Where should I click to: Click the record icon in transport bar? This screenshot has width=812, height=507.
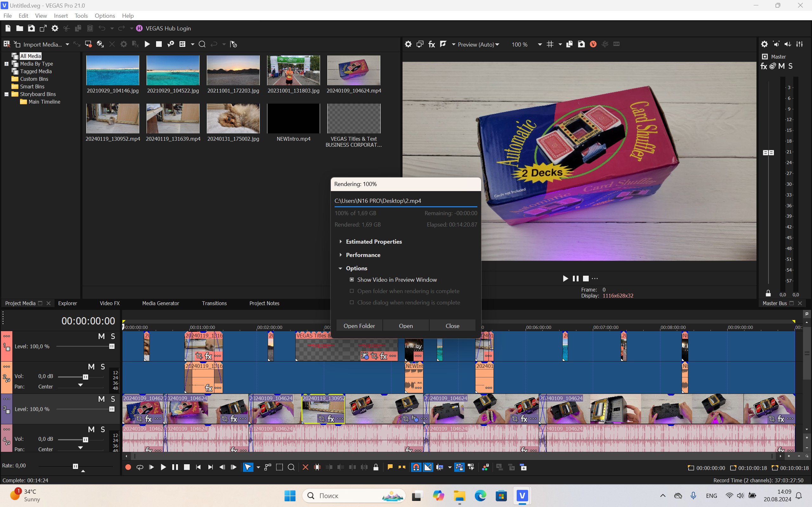coord(128,467)
